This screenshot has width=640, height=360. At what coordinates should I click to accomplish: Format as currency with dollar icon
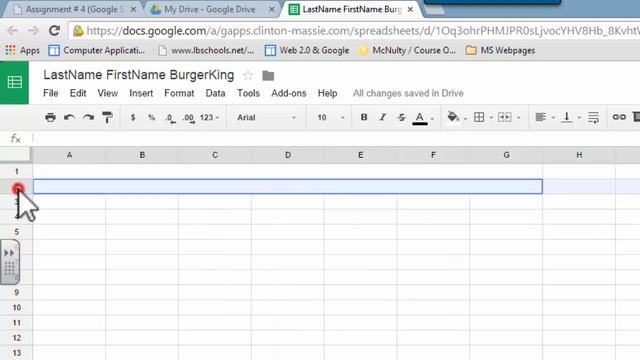pos(133,118)
